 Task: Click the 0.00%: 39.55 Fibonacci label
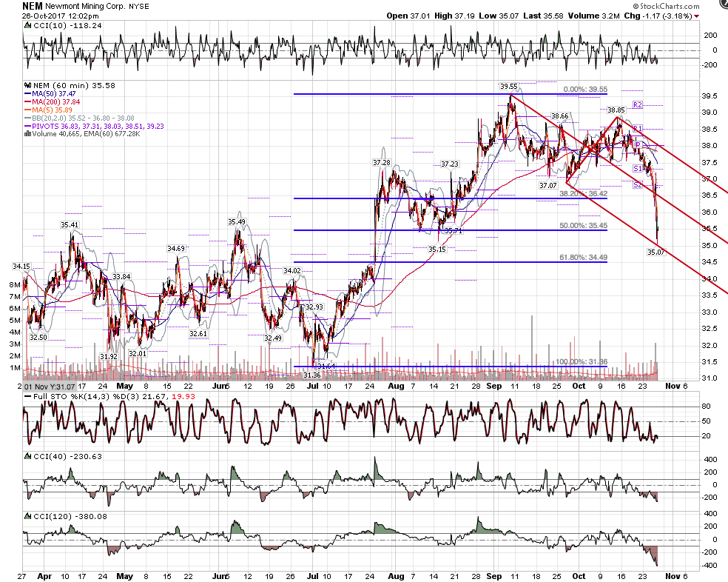point(585,90)
